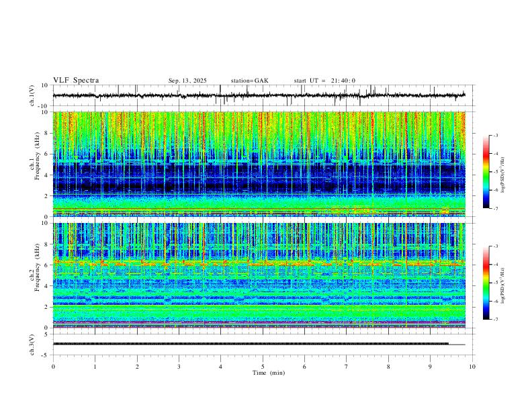
Task: Click the date 'Sep. 13, 2025'
Action: tap(187, 81)
